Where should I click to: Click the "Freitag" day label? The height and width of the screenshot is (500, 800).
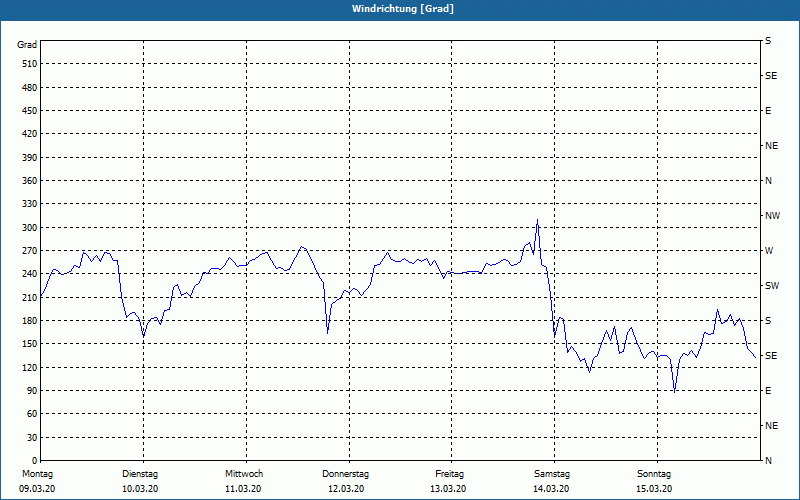click(449, 474)
